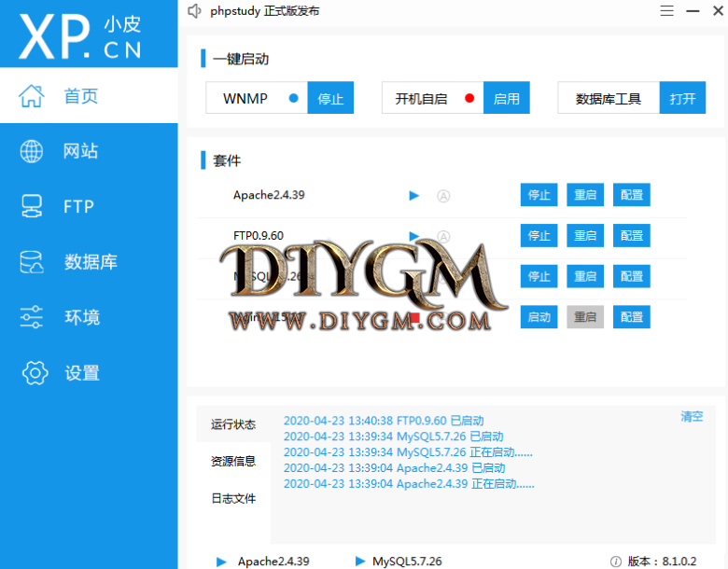The height and width of the screenshot is (569, 728).
Task: Restart Apache2.4.39 with 重启
Action: pyautogui.click(x=585, y=195)
